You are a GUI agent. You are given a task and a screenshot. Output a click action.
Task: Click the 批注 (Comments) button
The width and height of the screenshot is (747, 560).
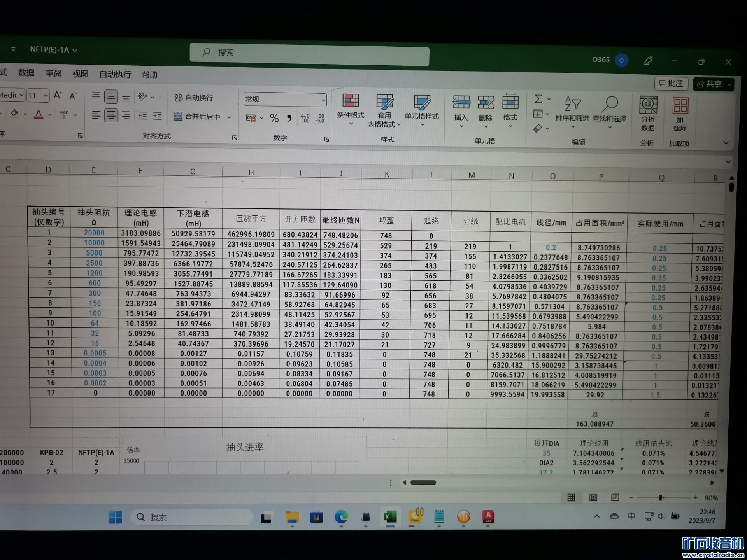click(x=671, y=84)
